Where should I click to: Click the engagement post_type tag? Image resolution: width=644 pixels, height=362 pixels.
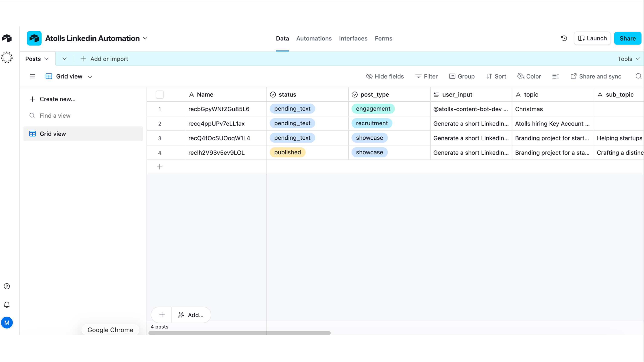tap(373, 109)
